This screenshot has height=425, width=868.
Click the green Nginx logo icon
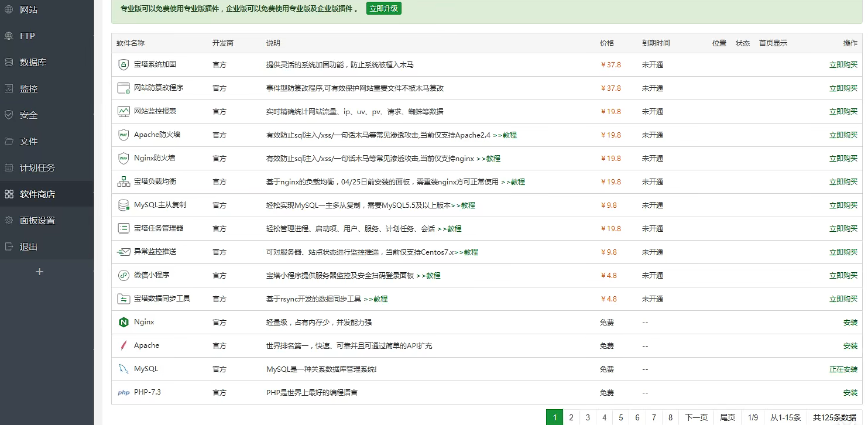coord(123,323)
